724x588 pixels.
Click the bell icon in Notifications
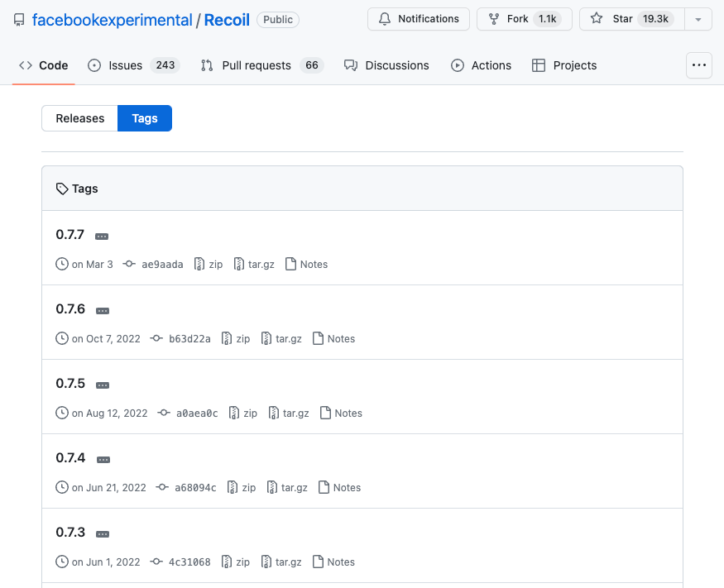pos(385,19)
